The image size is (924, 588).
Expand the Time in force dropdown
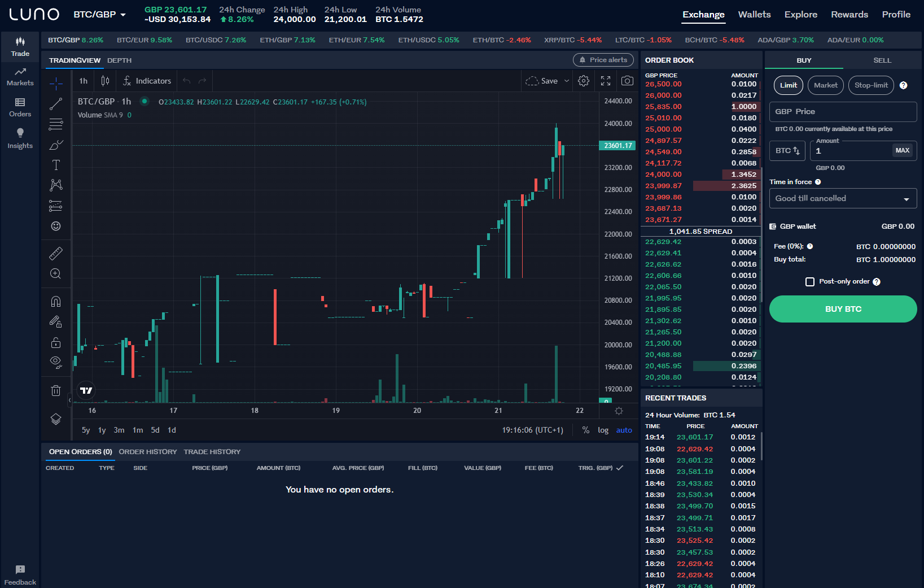[x=843, y=198]
